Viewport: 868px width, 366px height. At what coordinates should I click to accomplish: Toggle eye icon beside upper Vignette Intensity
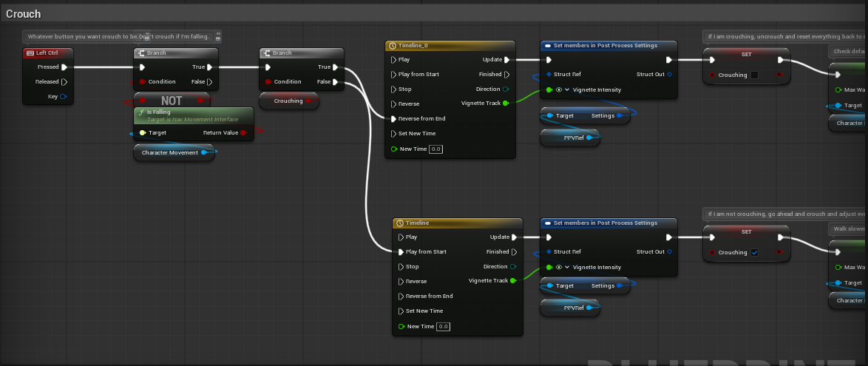(x=558, y=89)
